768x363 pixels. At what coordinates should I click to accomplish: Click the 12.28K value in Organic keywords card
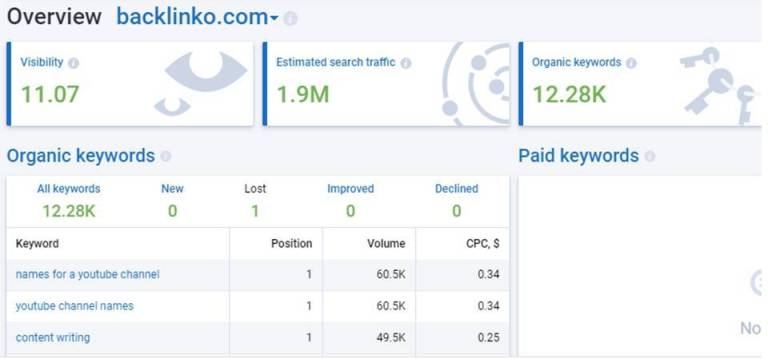(x=569, y=94)
